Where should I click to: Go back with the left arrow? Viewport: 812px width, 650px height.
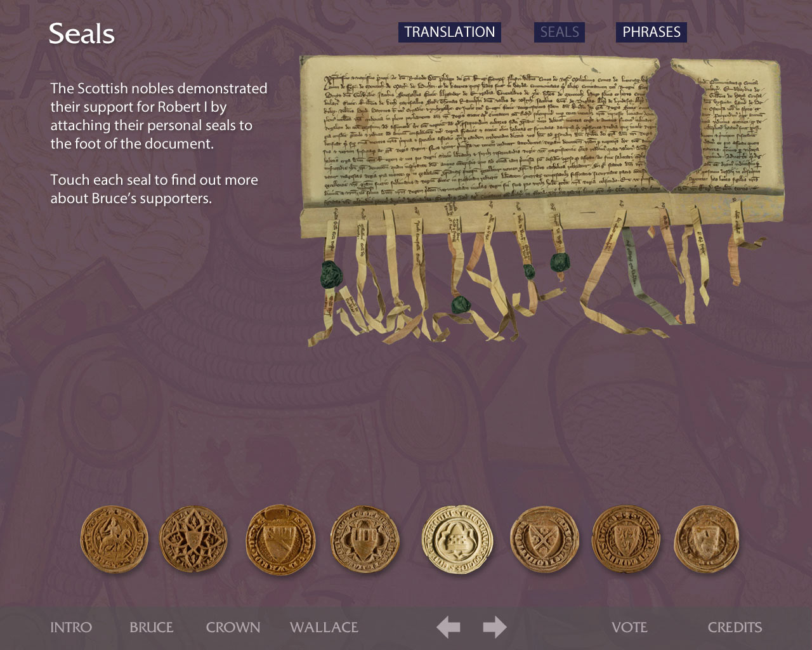click(x=449, y=627)
